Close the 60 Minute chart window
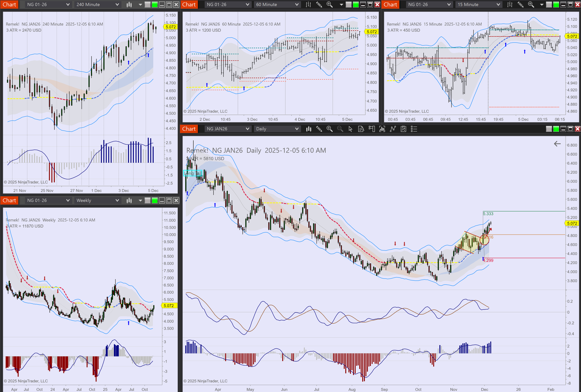Viewport: 581px width, 392px height. pyautogui.click(x=377, y=4)
